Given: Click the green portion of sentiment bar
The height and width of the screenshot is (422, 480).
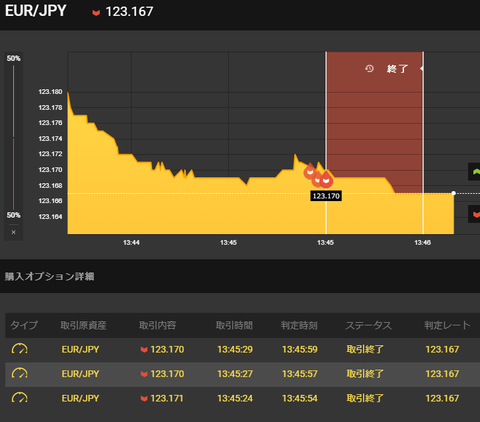Looking at the screenshot, I should [13, 101].
